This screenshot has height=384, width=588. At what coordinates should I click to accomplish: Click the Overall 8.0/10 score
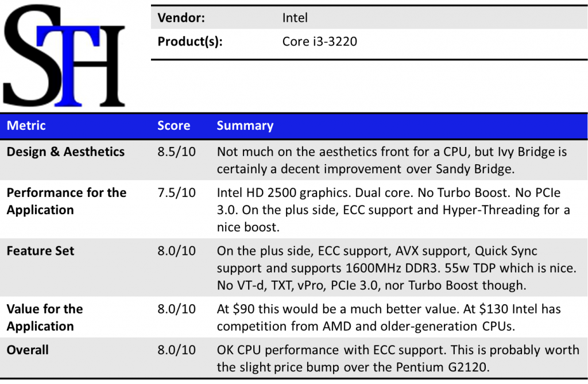point(176,350)
